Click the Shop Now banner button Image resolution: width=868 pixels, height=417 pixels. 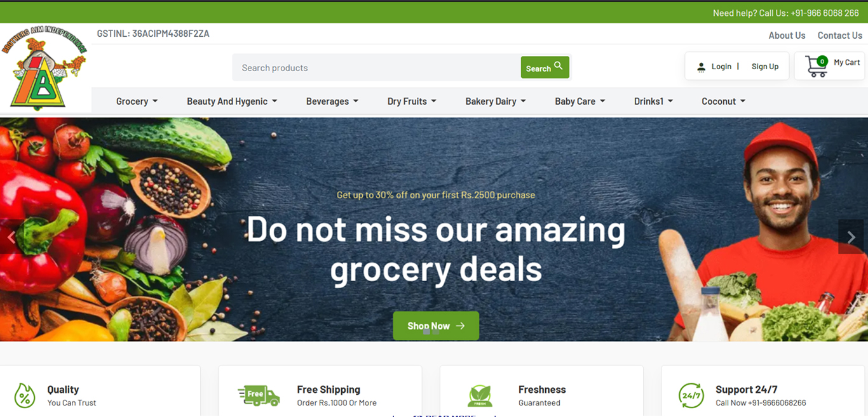[x=436, y=326]
